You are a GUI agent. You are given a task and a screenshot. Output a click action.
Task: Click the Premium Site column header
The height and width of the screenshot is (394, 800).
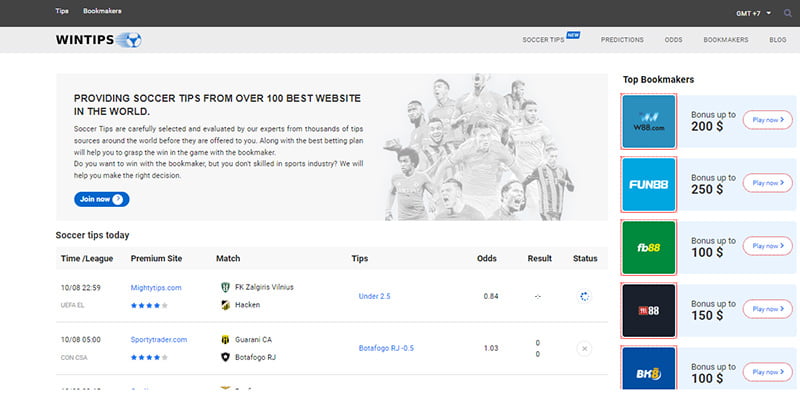[156, 258]
